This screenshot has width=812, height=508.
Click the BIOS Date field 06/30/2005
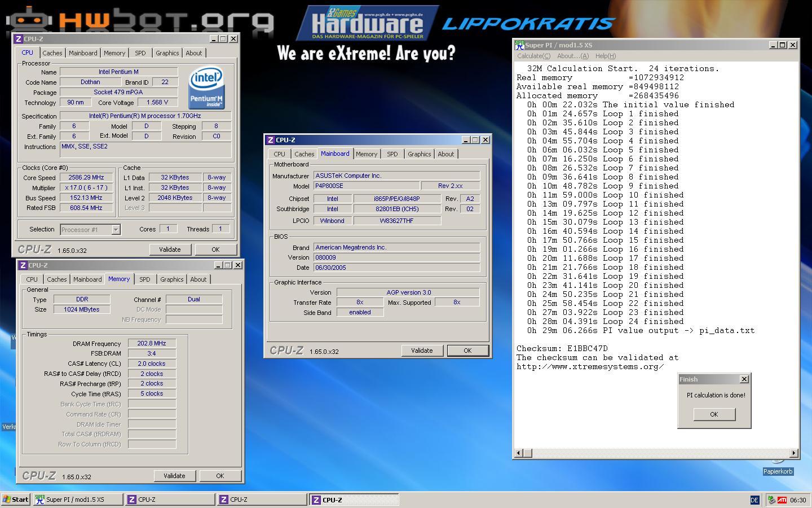pyautogui.click(x=397, y=268)
